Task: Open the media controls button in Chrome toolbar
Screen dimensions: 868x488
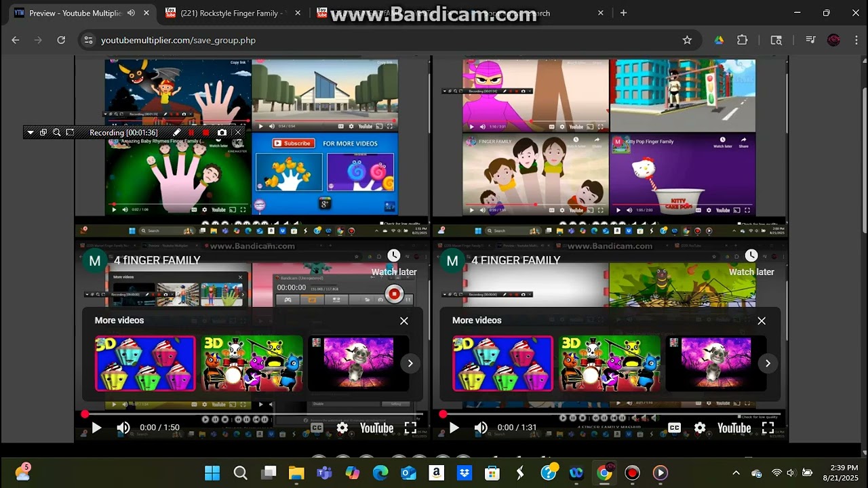Action: pyautogui.click(x=810, y=40)
